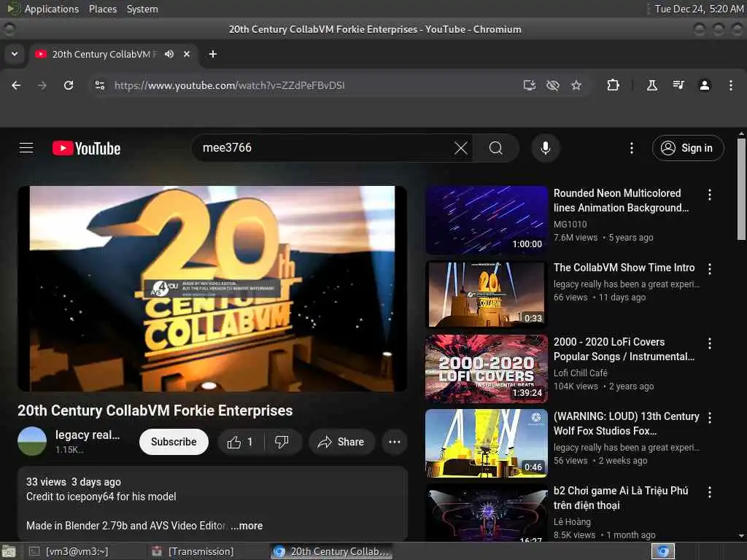Open the 2000-2020 LoFi Covers thumbnail

pyautogui.click(x=487, y=368)
